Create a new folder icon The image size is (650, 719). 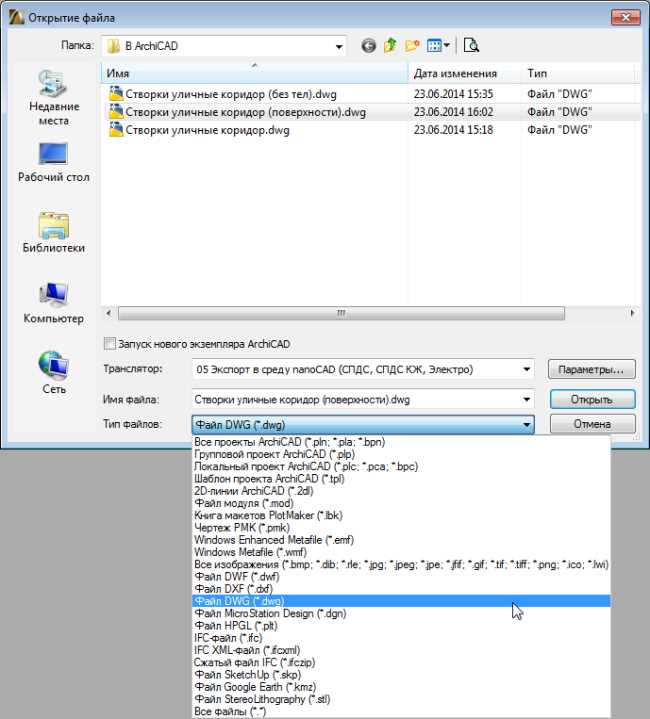(x=412, y=46)
